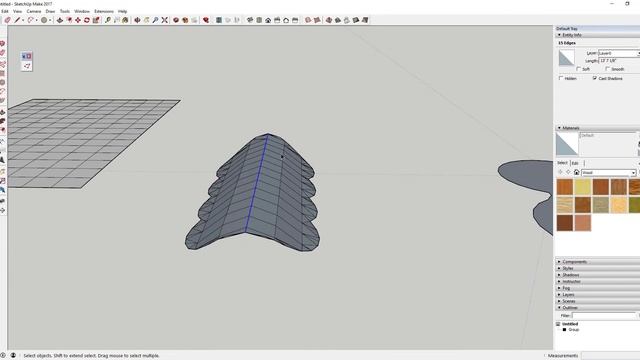Activate the Push/Pull tool
Viewport: 640px width, 360px height.
(x=60, y=20)
